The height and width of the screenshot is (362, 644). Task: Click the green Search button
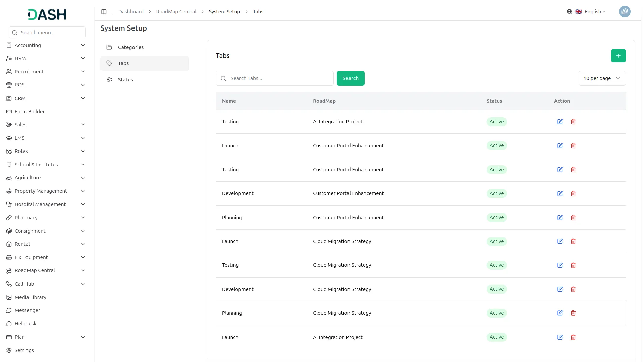351,78
